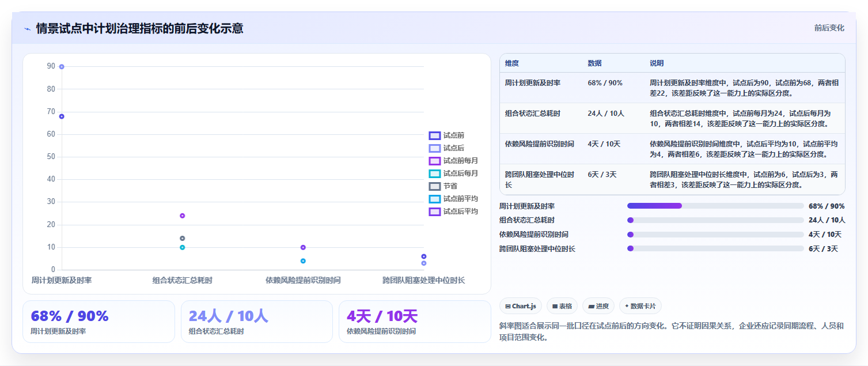Click the gray point at 14 for 组合状态汇总耗时
The height and width of the screenshot is (366, 868).
(x=183, y=238)
